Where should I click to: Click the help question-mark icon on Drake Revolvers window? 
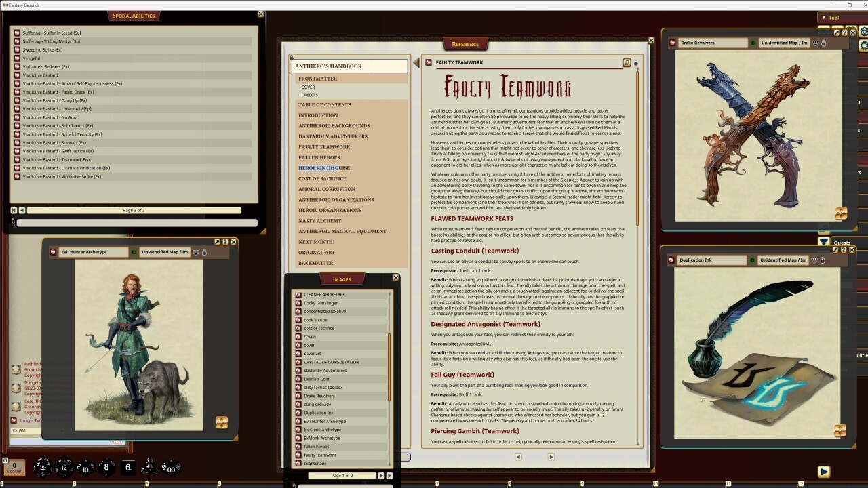[x=844, y=32]
